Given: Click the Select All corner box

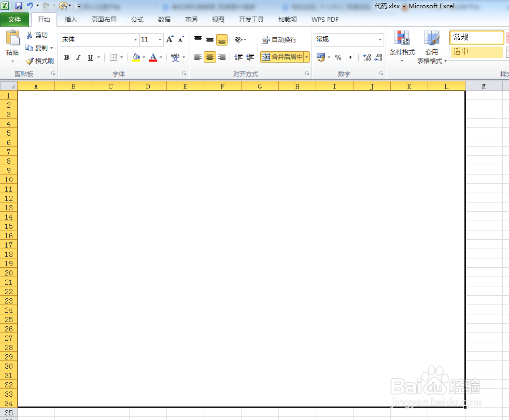Looking at the screenshot, I should (9, 86).
